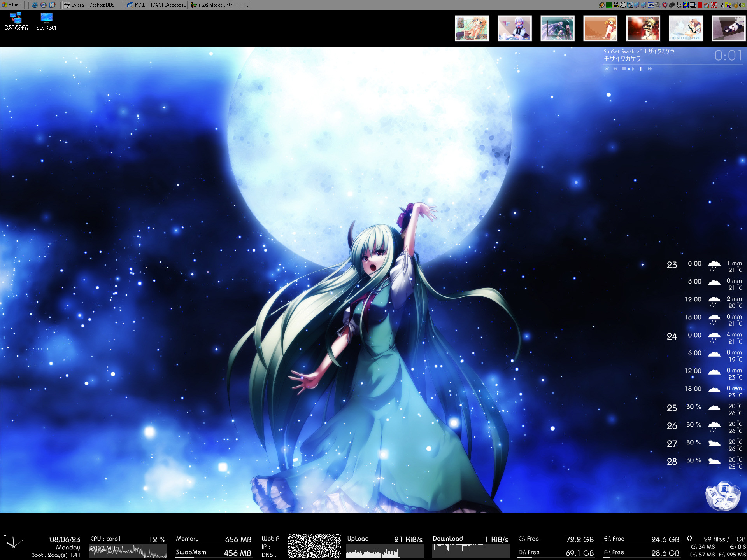The width and height of the screenshot is (747, 560).
Task: Launch Internet Explorer from quick launch
Action: click(x=35, y=5)
